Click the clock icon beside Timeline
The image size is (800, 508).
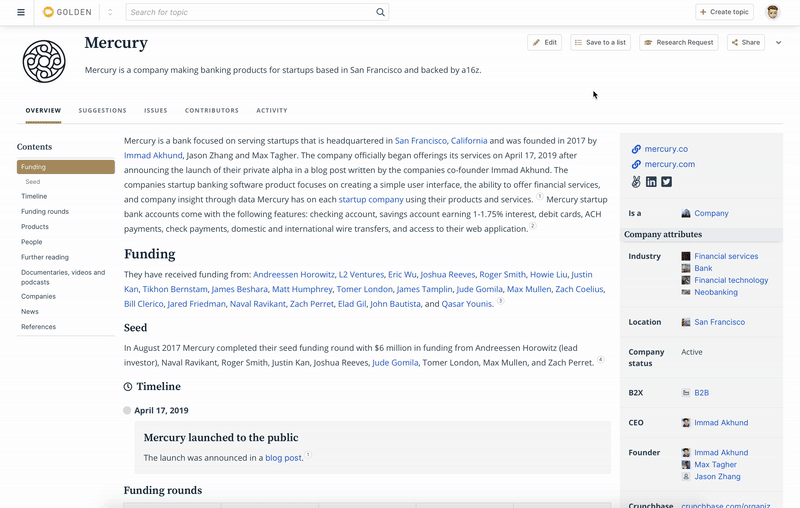click(128, 387)
